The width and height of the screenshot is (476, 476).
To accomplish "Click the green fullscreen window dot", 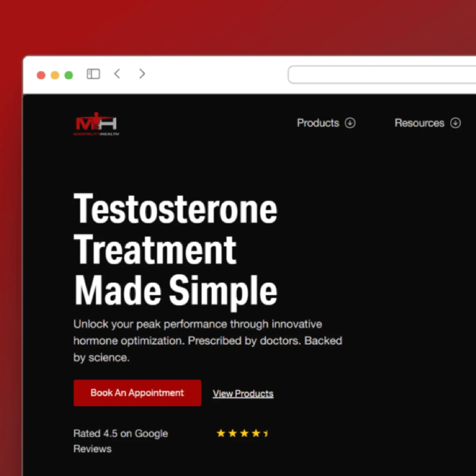I will 69,75.
